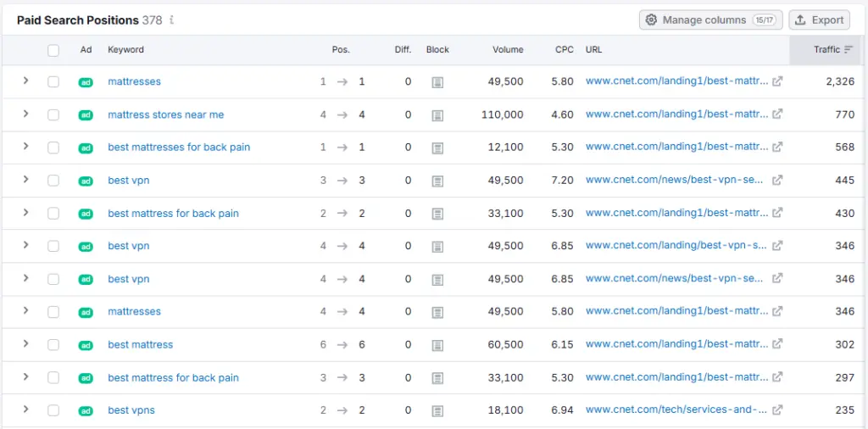Click the info icon beside Paid Search Positions
The image size is (868, 429).
point(172,19)
